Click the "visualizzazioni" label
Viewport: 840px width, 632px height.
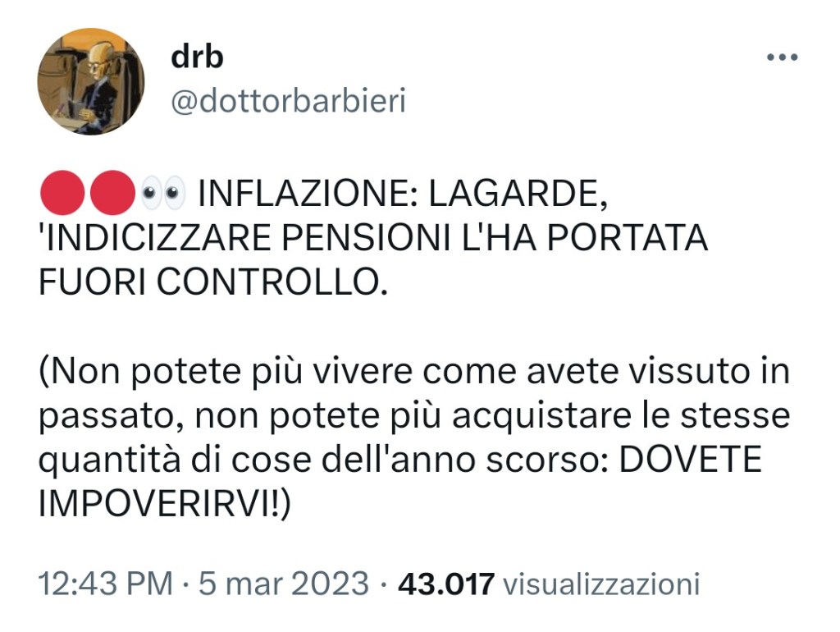point(601,584)
